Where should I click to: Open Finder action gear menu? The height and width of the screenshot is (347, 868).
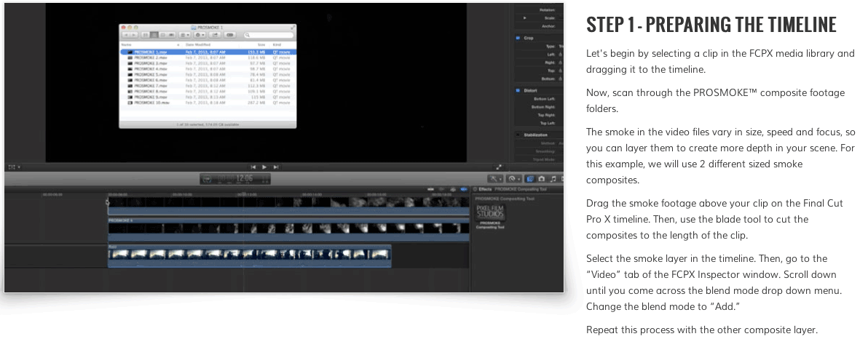[x=200, y=35]
